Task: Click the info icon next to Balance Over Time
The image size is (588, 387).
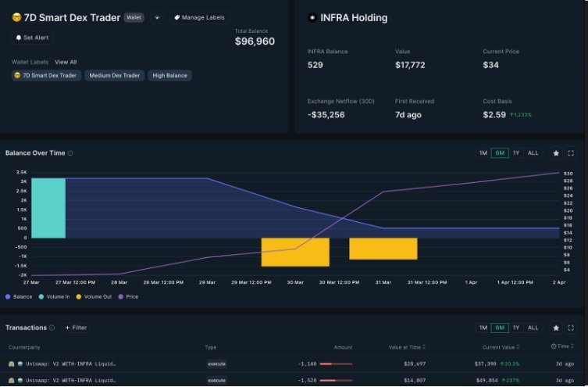Action: [70, 153]
